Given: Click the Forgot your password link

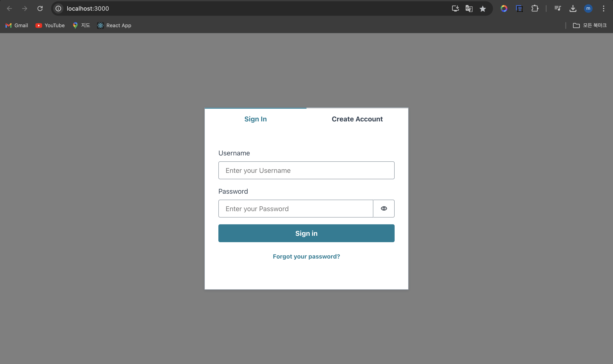Looking at the screenshot, I should point(306,256).
